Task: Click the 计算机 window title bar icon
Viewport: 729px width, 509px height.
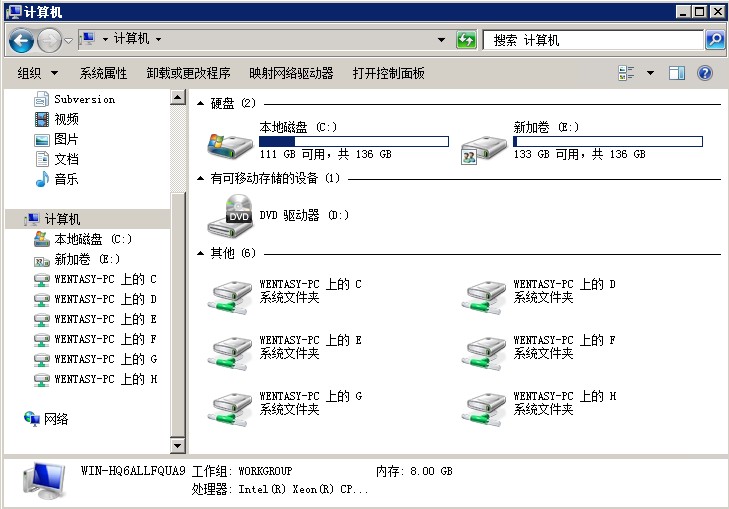Action: pos(14,12)
